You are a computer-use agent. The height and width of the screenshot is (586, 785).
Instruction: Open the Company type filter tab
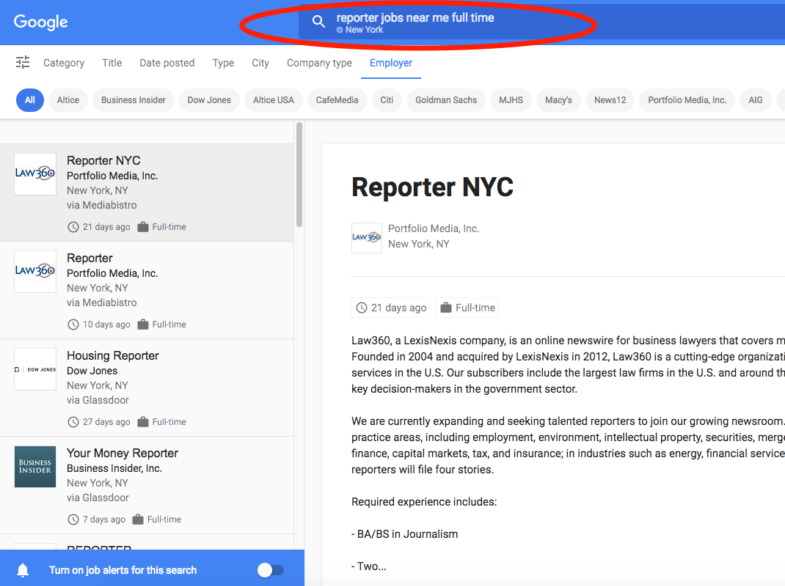[x=319, y=63]
